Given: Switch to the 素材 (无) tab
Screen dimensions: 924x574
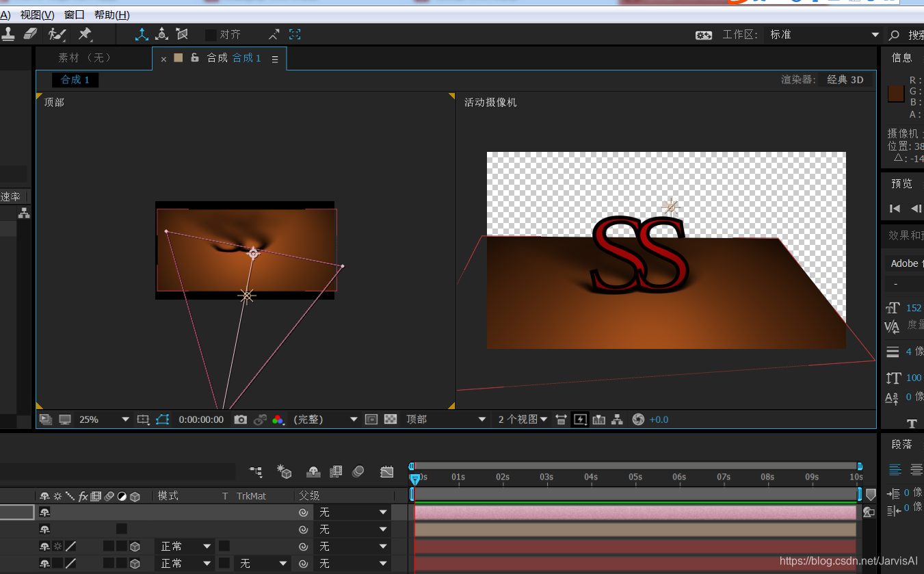Looking at the screenshot, I should point(85,58).
